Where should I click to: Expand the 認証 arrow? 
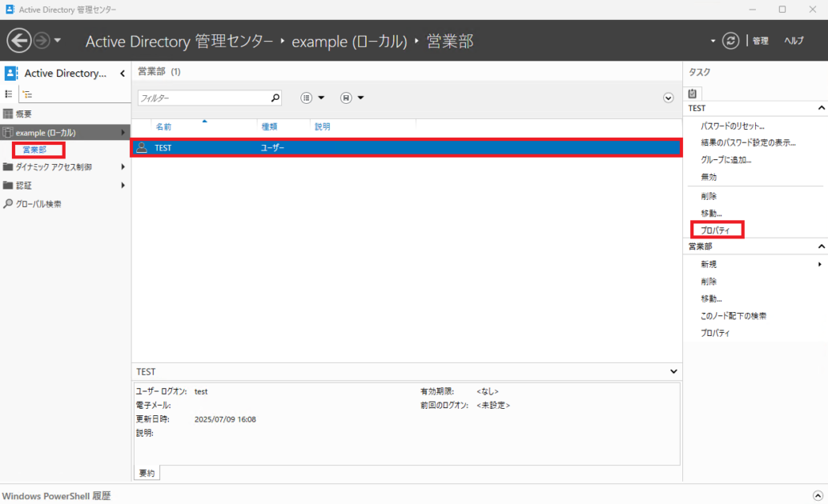(x=123, y=186)
